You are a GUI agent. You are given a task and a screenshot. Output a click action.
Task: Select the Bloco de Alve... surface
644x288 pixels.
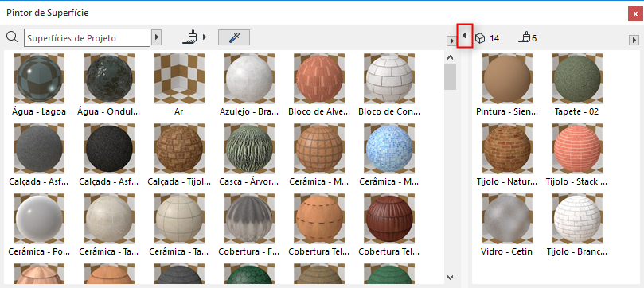click(x=319, y=85)
